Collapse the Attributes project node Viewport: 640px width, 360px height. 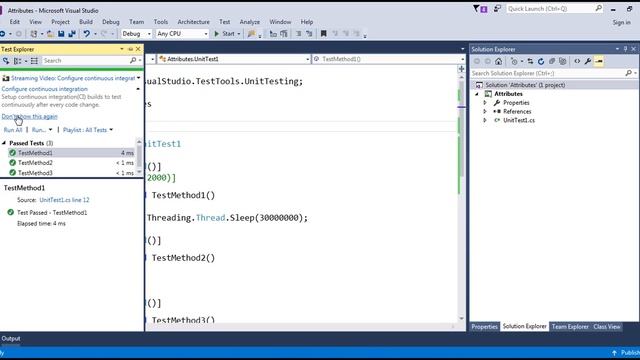[477, 94]
